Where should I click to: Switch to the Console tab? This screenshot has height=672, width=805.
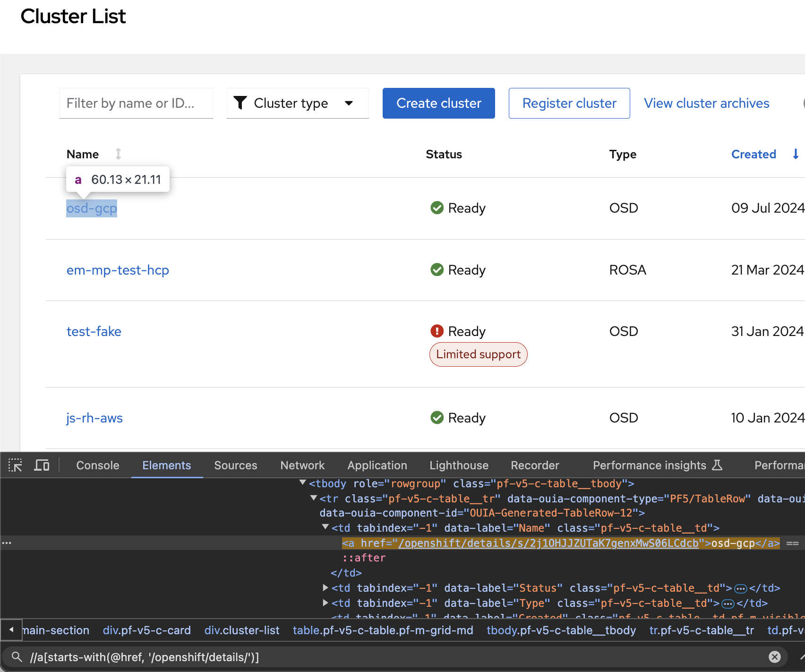(x=98, y=465)
